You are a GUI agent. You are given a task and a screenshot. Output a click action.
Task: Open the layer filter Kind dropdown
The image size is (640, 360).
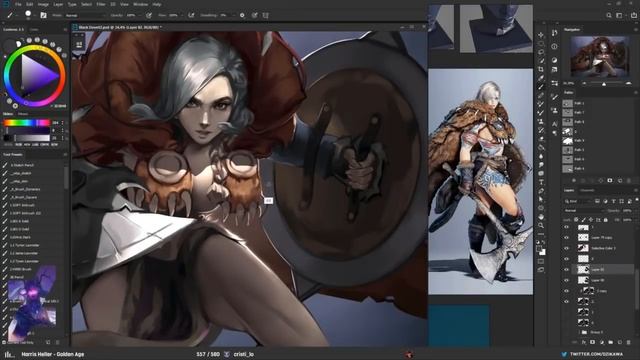(578, 201)
